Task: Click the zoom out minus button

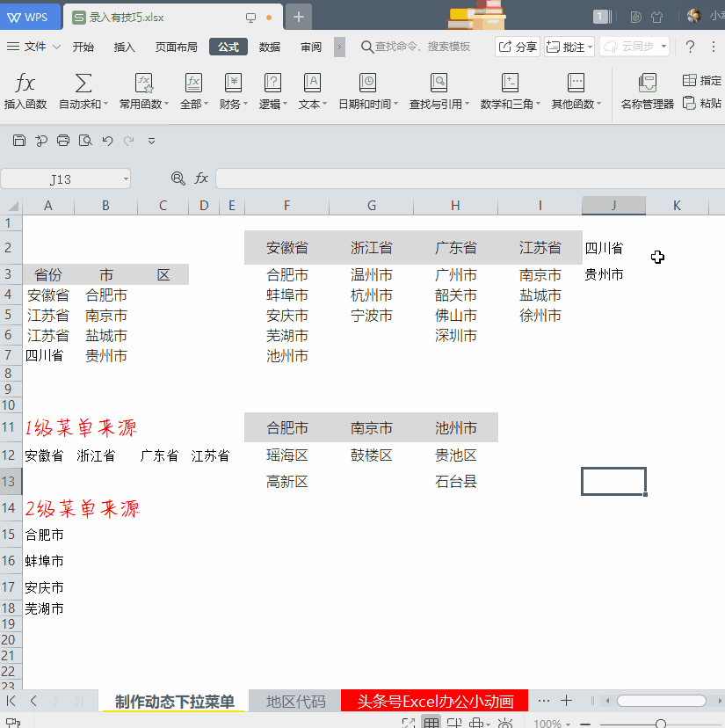Action: (585, 724)
